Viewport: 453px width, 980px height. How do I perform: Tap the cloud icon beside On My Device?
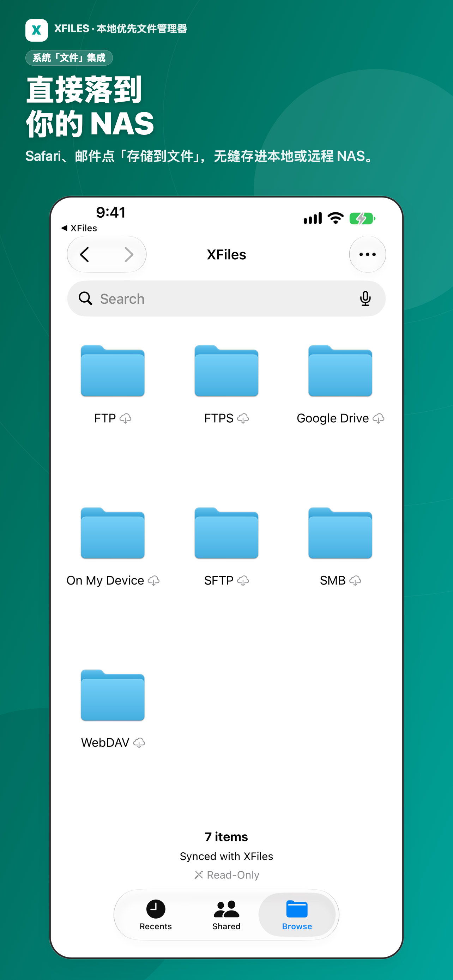point(154,581)
